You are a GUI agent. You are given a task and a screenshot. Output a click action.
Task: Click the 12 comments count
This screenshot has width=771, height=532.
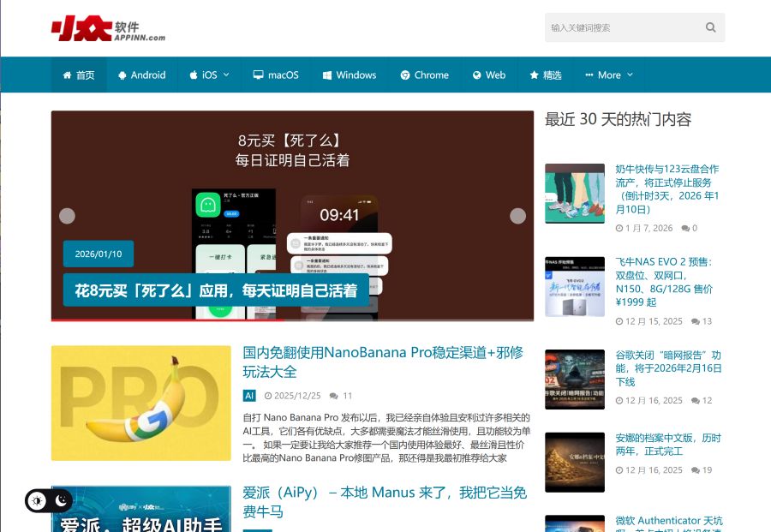click(702, 401)
